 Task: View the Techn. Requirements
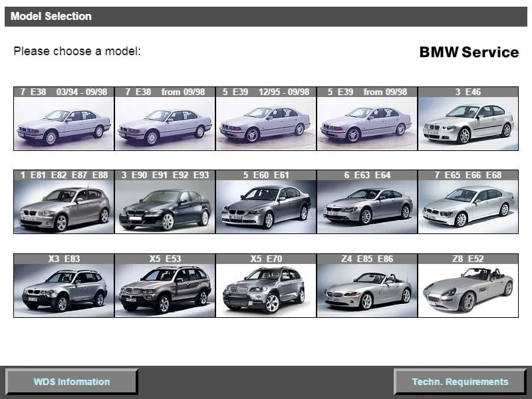(x=460, y=382)
